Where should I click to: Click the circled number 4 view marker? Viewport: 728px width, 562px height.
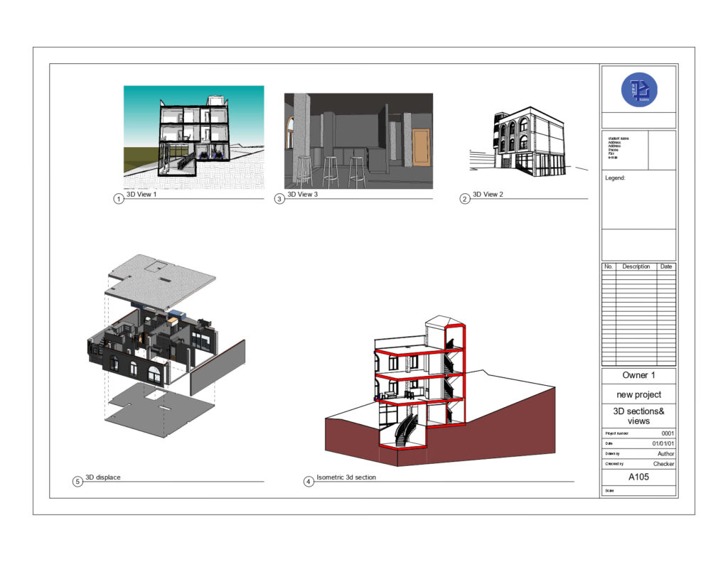tap(309, 482)
